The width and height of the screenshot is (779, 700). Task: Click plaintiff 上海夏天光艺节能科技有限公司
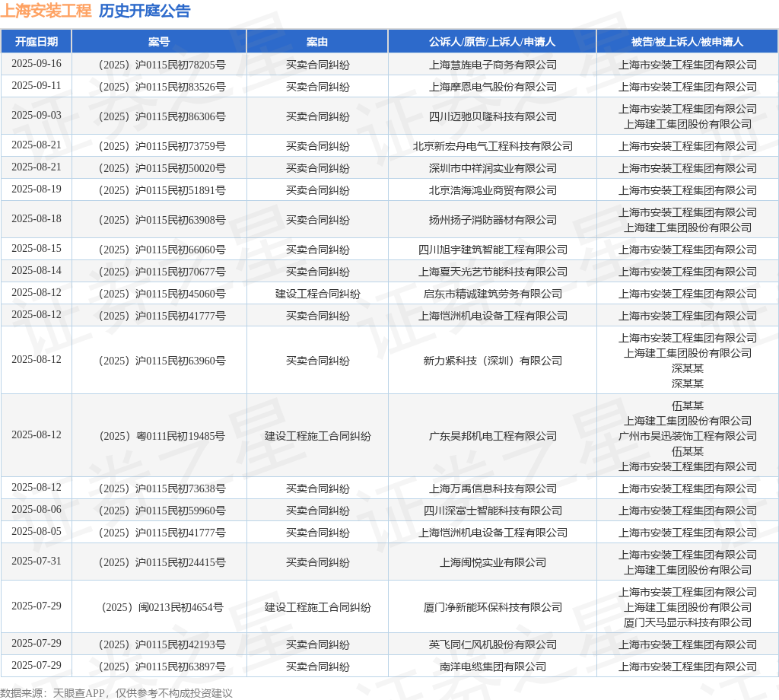click(x=492, y=272)
